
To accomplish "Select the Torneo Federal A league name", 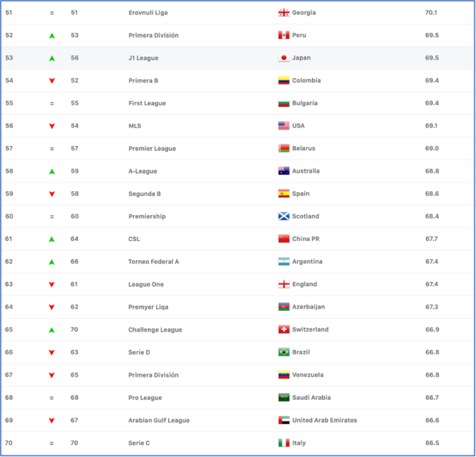I will (x=153, y=262).
